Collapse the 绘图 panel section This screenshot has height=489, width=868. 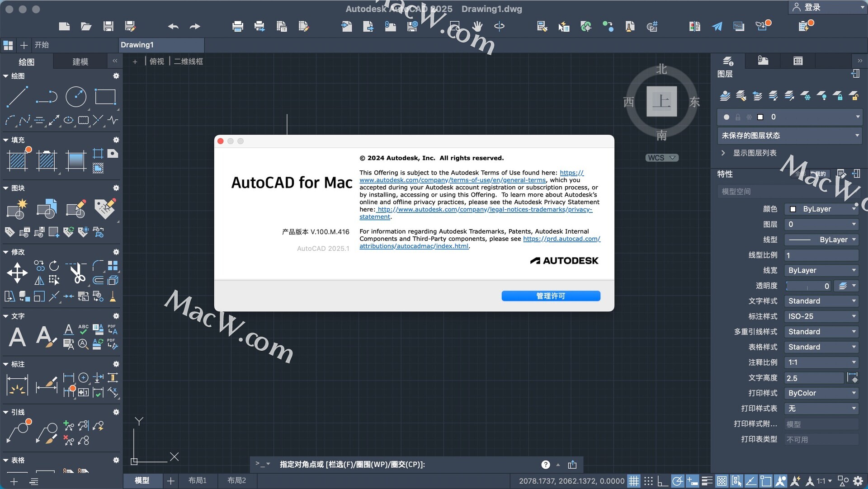tap(5, 76)
